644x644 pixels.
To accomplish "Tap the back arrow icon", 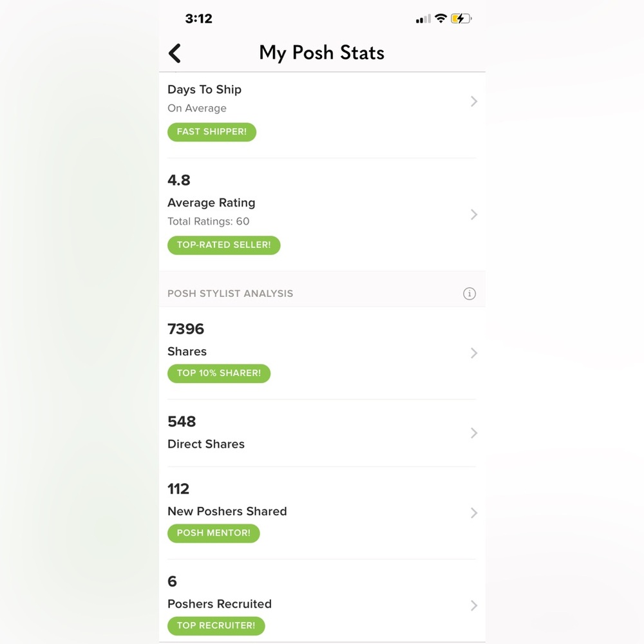I will tap(175, 53).
